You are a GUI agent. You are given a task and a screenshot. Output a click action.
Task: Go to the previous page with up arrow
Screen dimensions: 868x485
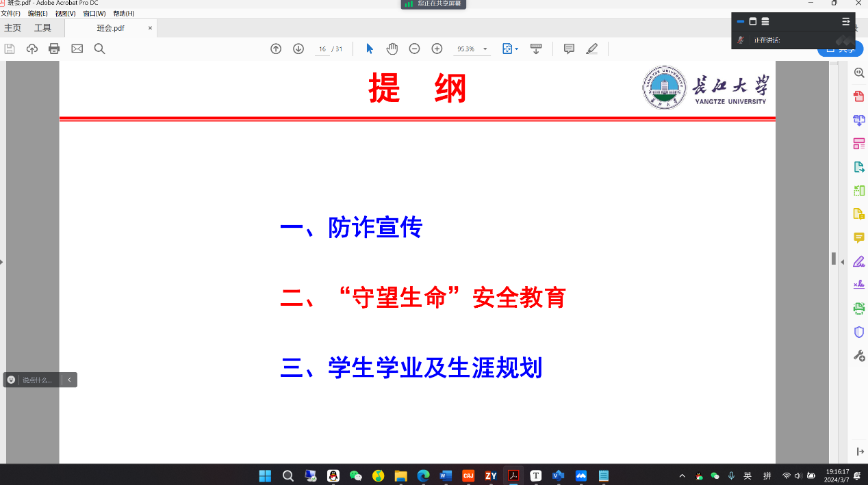coord(276,49)
